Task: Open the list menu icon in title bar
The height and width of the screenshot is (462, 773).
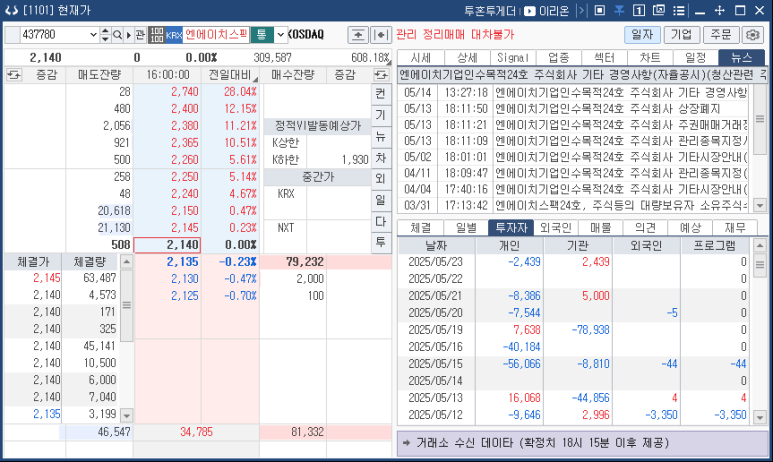Action: click(x=679, y=10)
